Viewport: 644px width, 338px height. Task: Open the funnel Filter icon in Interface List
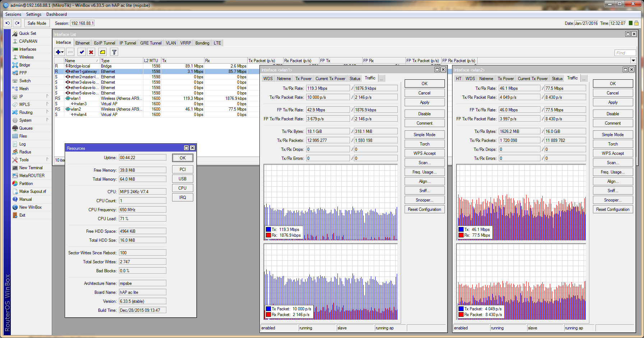tap(114, 52)
